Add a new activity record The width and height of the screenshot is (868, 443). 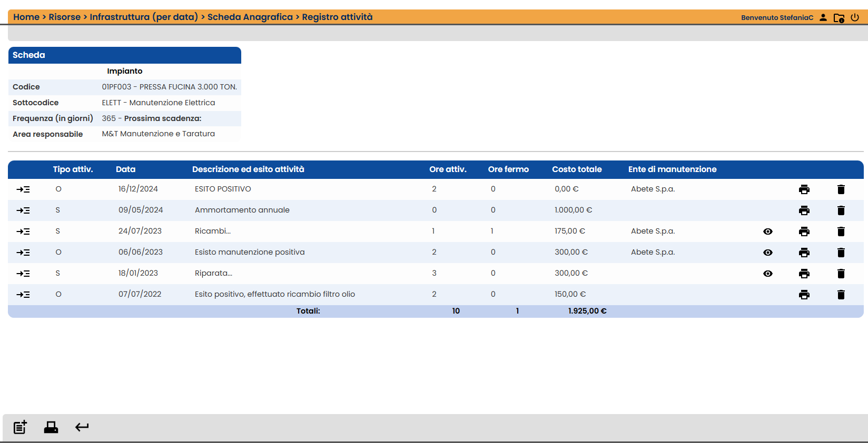point(20,427)
